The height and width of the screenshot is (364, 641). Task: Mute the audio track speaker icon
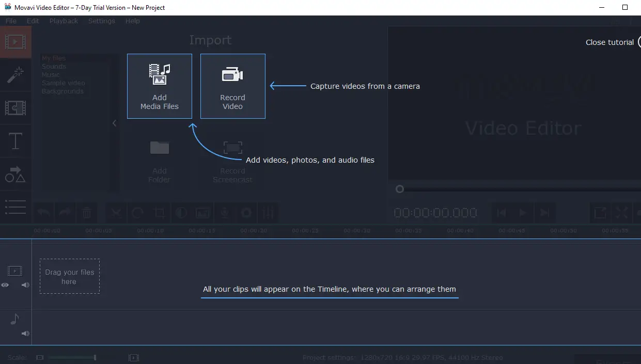[x=25, y=334]
